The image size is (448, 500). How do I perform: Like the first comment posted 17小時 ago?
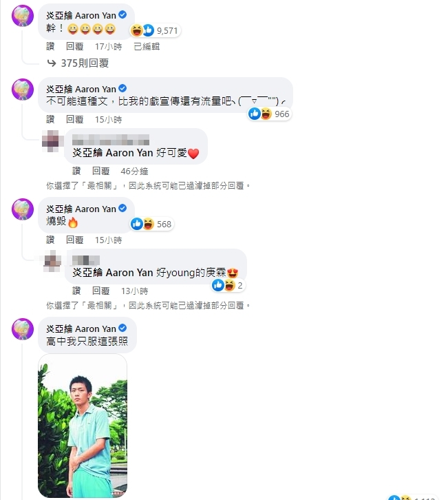pyautogui.click(x=50, y=47)
